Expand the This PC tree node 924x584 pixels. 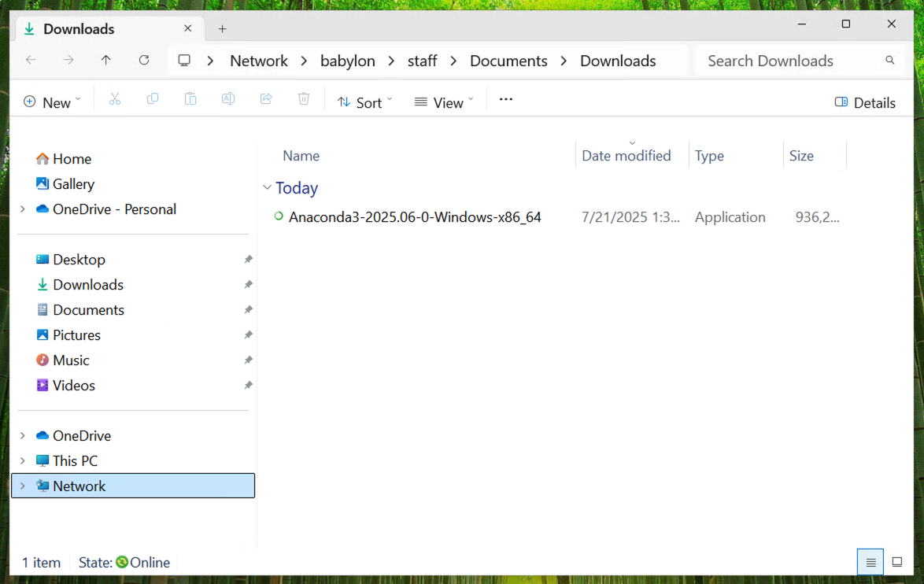[x=22, y=461]
